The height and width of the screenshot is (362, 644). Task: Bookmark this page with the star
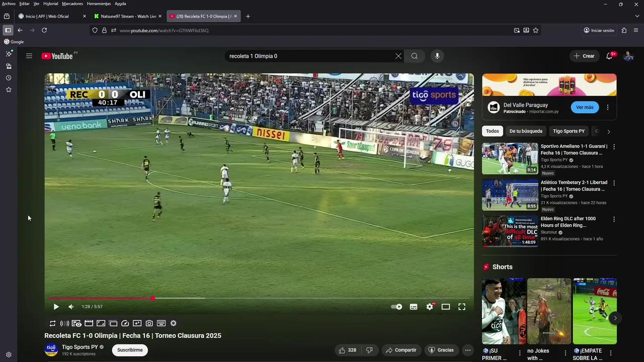point(536,30)
